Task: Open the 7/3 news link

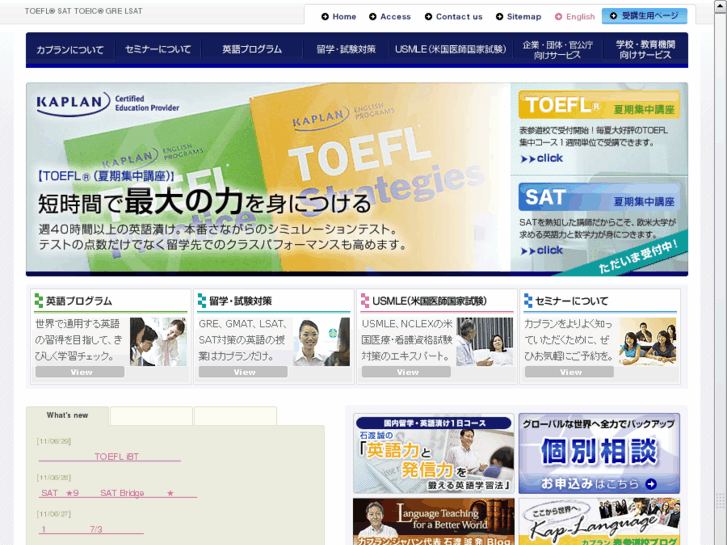Action: tap(91, 529)
